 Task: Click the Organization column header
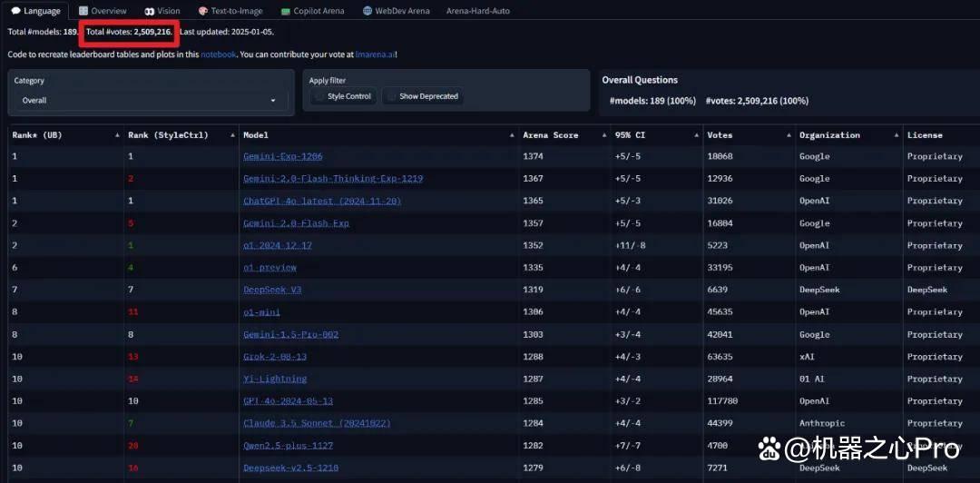829,135
